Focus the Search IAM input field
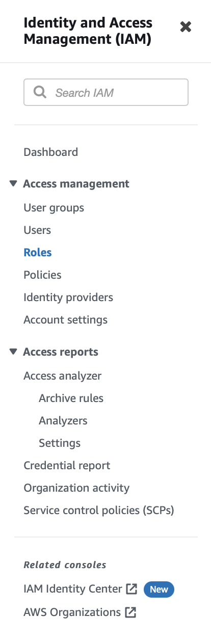The width and height of the screenshot is (211, 644). click(x=106, y=92)
